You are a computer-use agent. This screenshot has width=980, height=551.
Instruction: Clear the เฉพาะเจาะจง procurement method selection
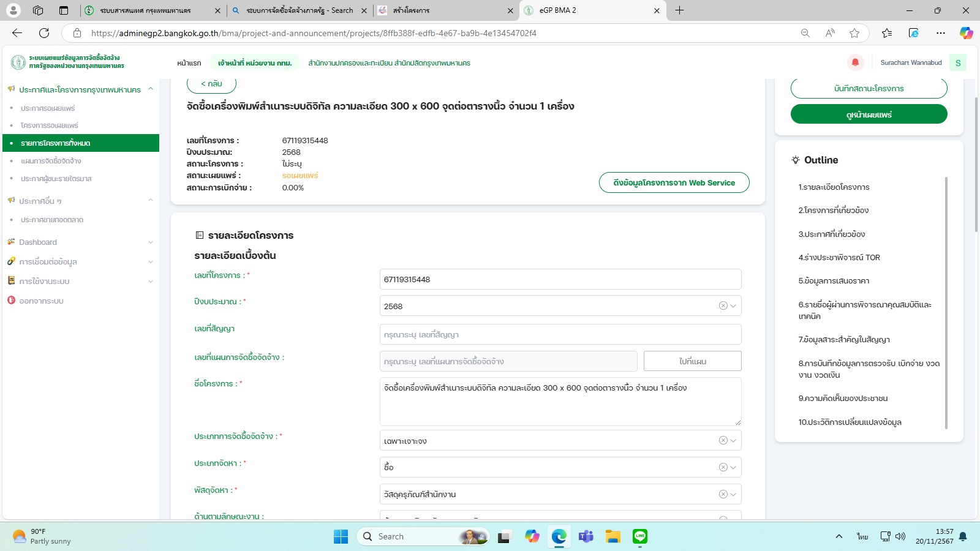723,441
